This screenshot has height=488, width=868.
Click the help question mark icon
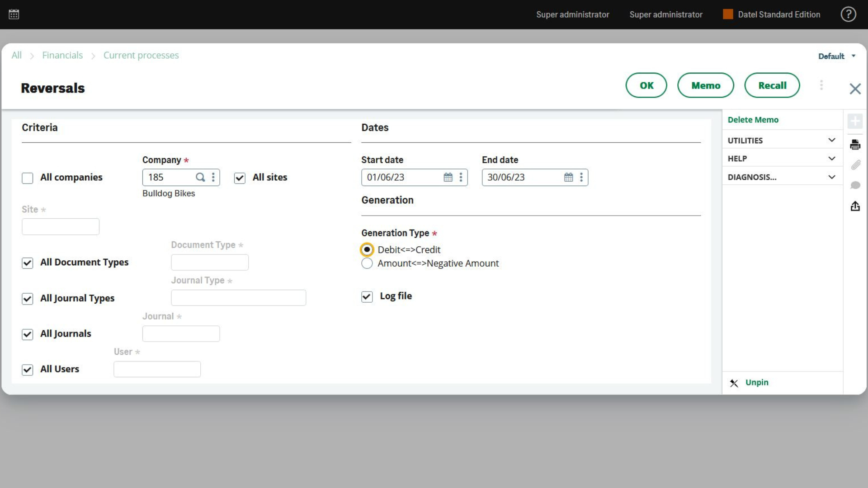848,14
